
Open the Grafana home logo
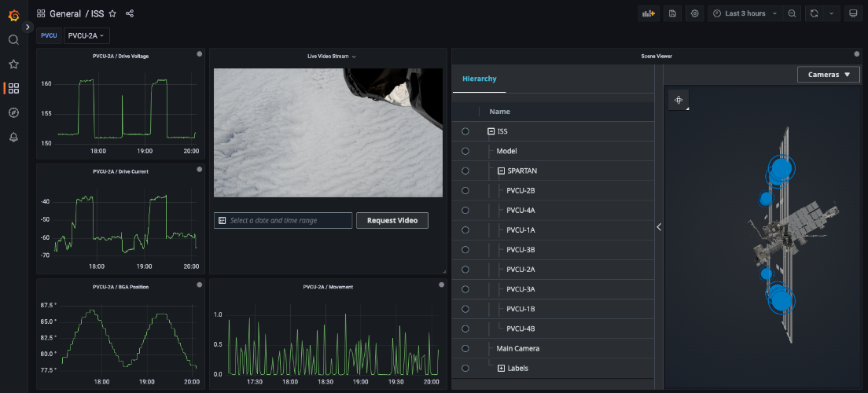[x=14, y=15]
